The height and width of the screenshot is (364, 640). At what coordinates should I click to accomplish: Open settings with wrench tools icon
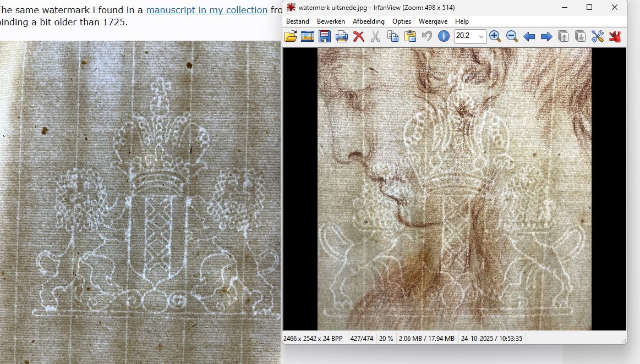598,37
